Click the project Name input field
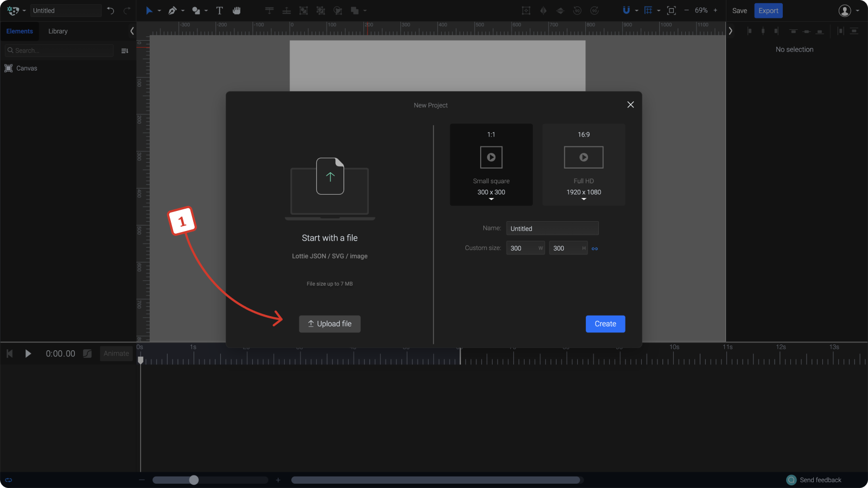Image resolution: width=868 pixels, height=488 pixels. (x=552, y=228)
